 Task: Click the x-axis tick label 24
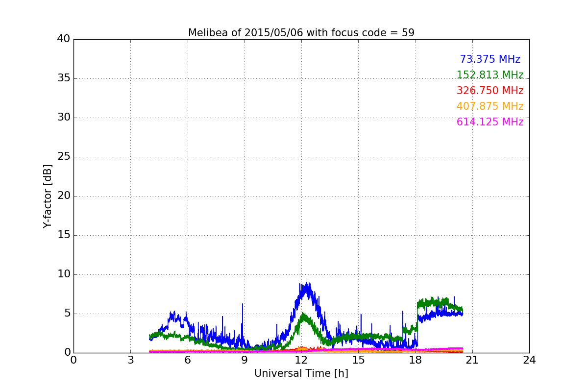(529, 360)
